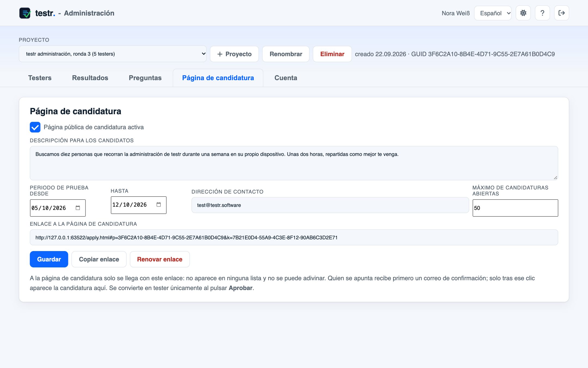Click the project GUID creation text
Image resolution: width=588 pixels, height=368 pixels.
455,54
